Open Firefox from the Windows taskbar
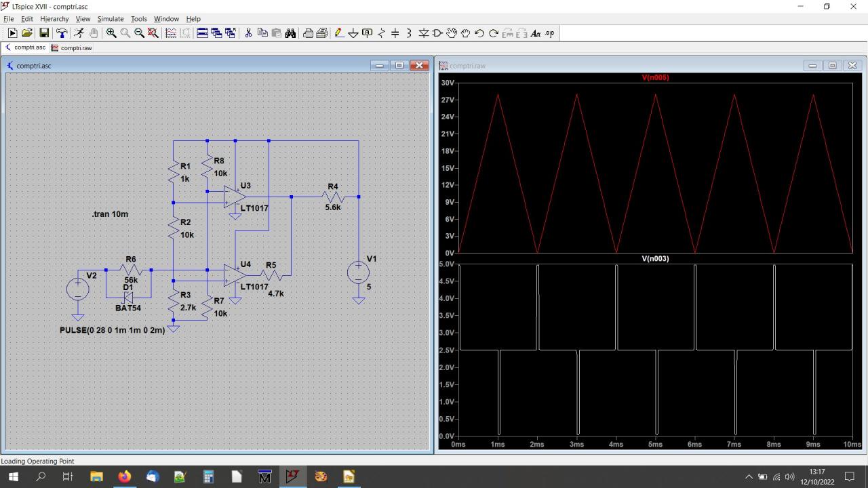This screenshot has width=868, height=488. click(x=124, y=476)
